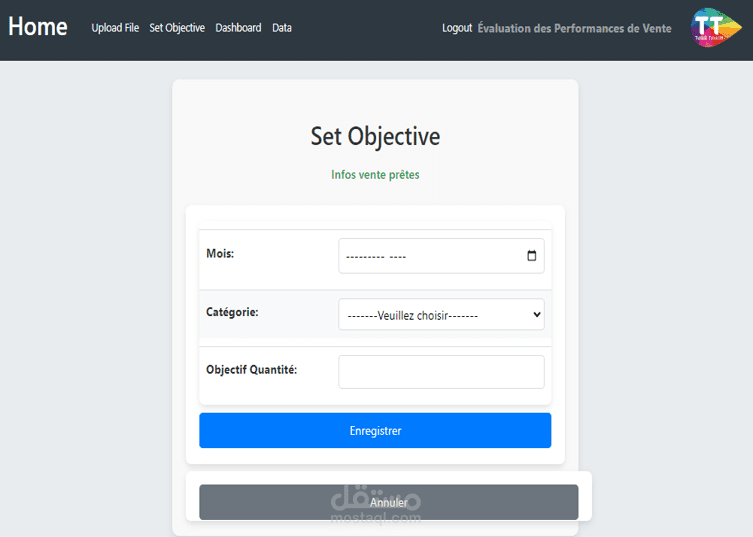Click the 'Mois:' field label
This screenshot has height=537, width=753.
[x=220, y=254]
